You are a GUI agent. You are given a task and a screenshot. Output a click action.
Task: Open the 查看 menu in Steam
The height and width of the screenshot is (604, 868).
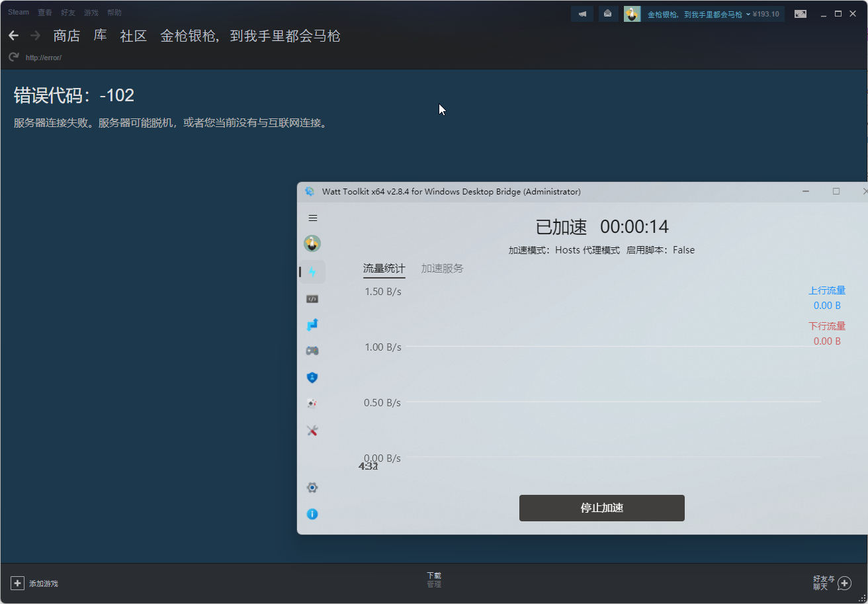coord(45,13)
